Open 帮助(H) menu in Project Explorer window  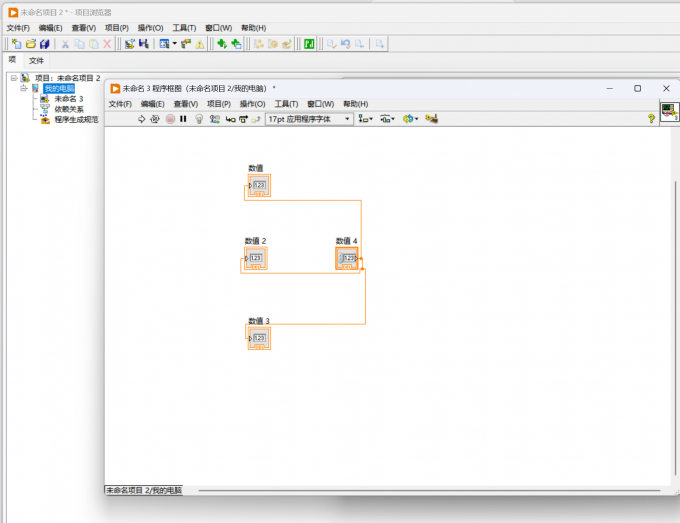(x=254, y=28)
